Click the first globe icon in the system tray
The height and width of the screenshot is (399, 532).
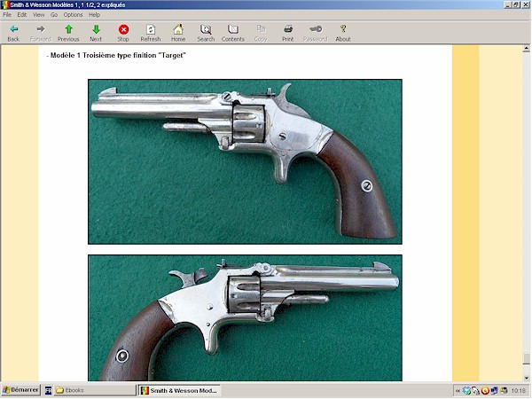point(466,391)
